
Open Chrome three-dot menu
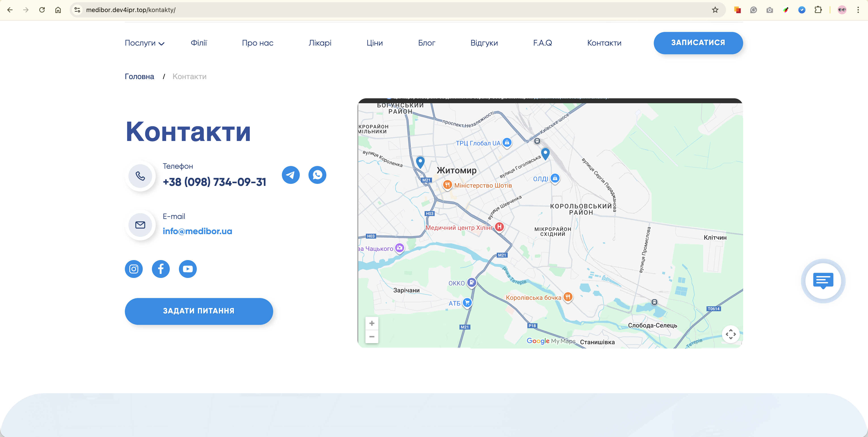click(x=858, y=10)
